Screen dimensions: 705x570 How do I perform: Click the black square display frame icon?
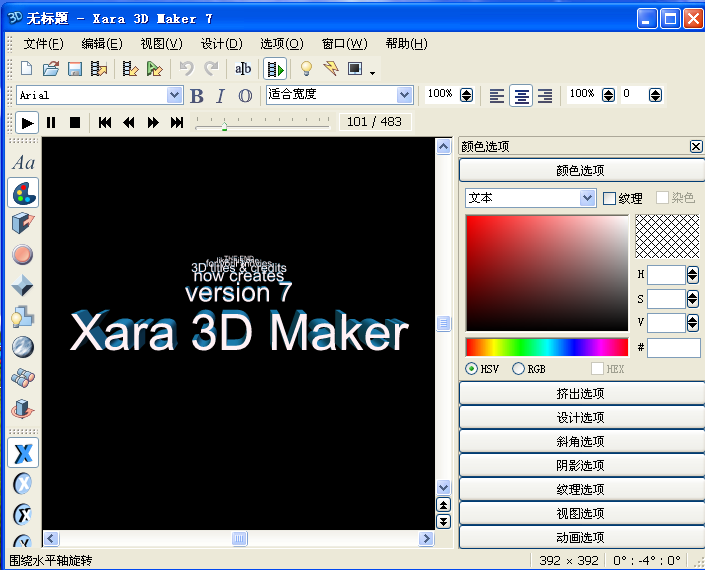coord(355,69)
